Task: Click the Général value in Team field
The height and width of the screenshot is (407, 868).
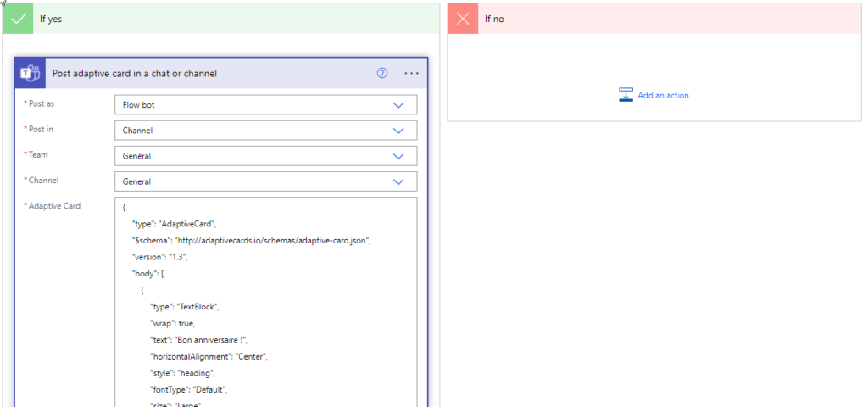Action: [x=137, y=156]
